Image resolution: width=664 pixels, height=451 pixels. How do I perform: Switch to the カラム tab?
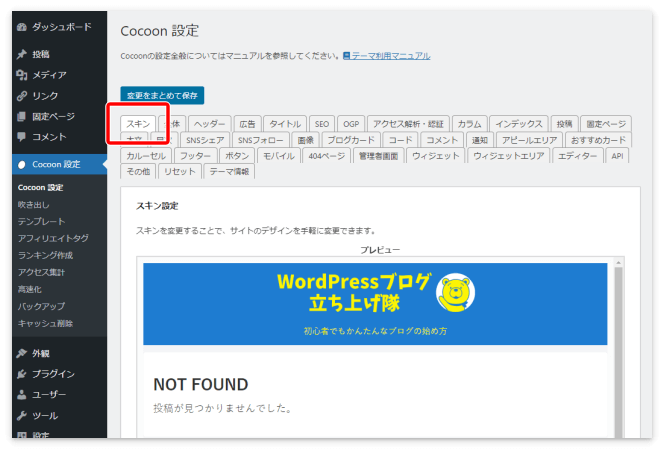pos(470,124)
